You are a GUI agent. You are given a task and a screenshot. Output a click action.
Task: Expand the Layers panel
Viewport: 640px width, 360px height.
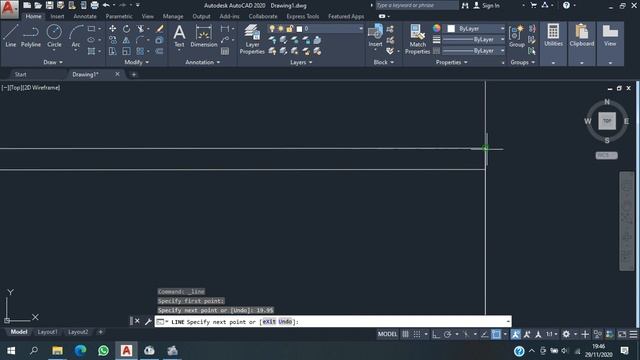pos(301,62)
